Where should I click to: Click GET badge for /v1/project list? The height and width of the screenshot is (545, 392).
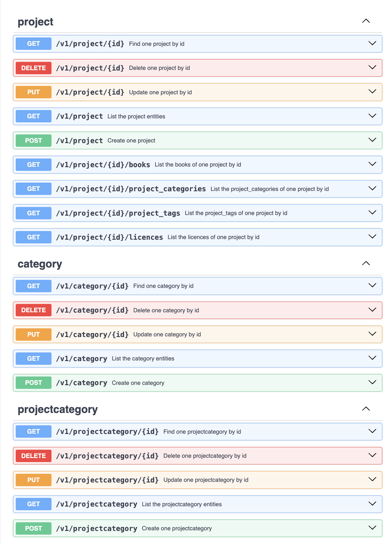coord(33,116)
